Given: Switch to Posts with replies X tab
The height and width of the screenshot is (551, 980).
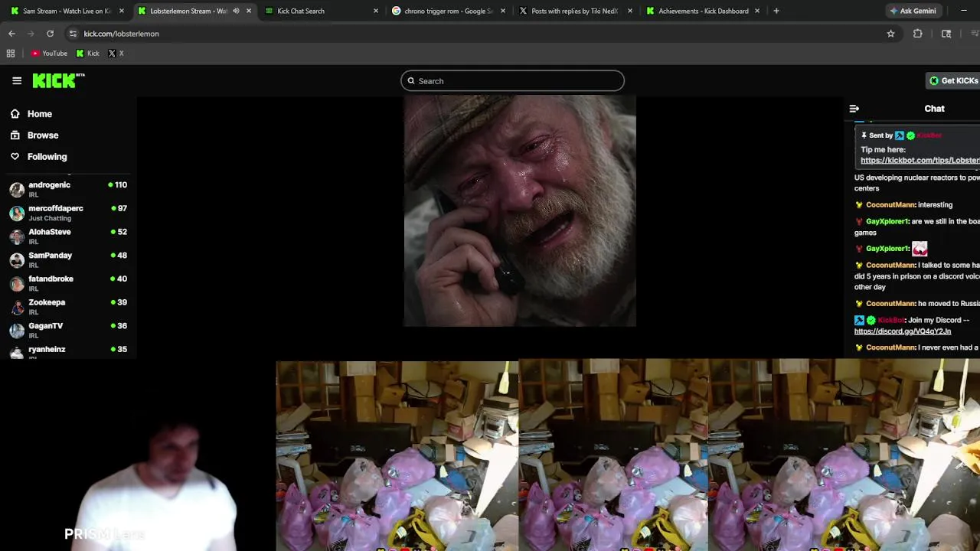Looking at the screenshot, I should point(576,11).
